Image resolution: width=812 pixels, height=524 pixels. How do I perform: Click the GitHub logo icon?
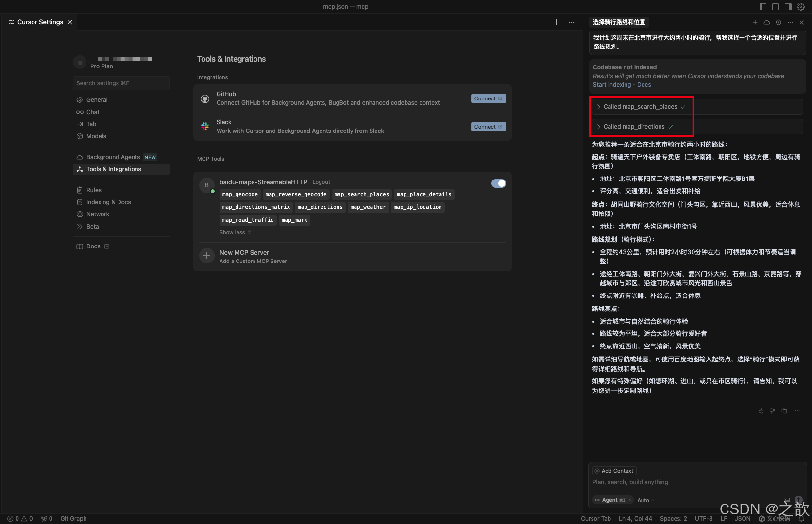click(x=205, y=98)
